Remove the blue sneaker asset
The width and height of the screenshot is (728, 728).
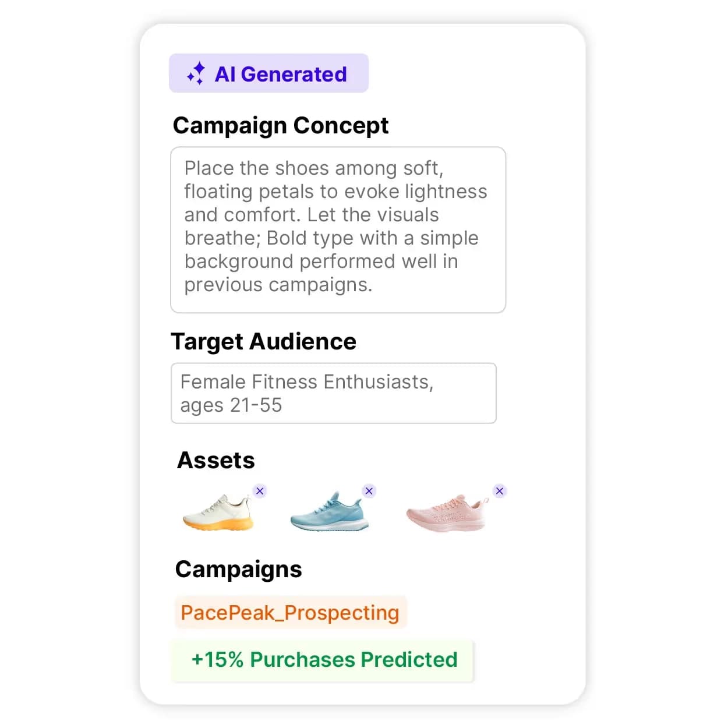(x=369, y=491)
